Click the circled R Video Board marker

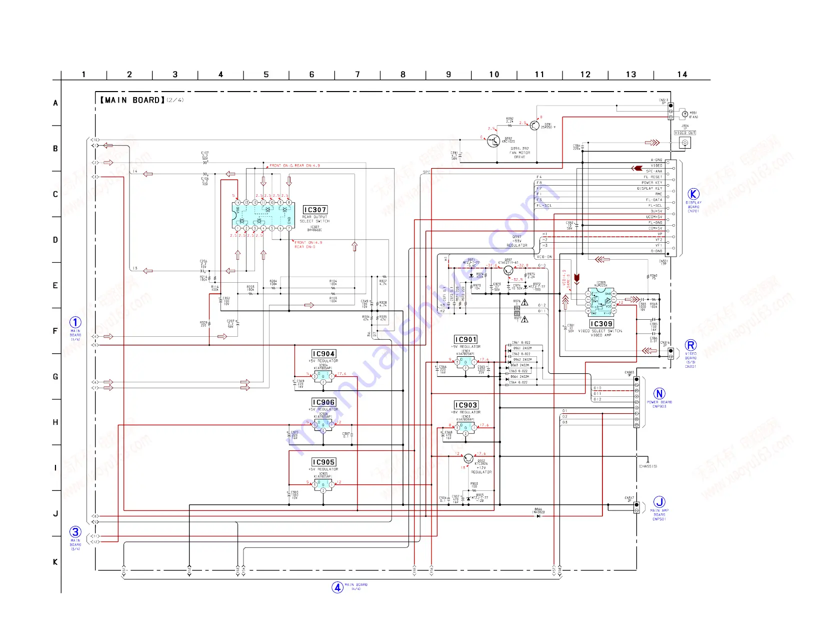tap(690, 345)
